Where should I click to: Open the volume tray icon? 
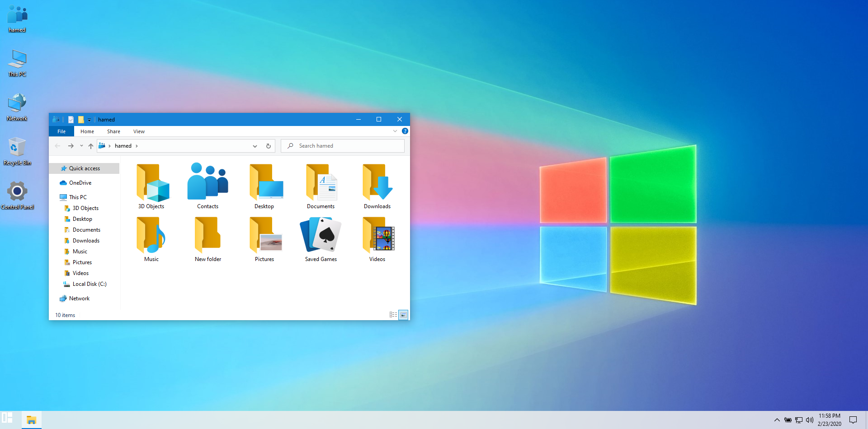[810, 420]
